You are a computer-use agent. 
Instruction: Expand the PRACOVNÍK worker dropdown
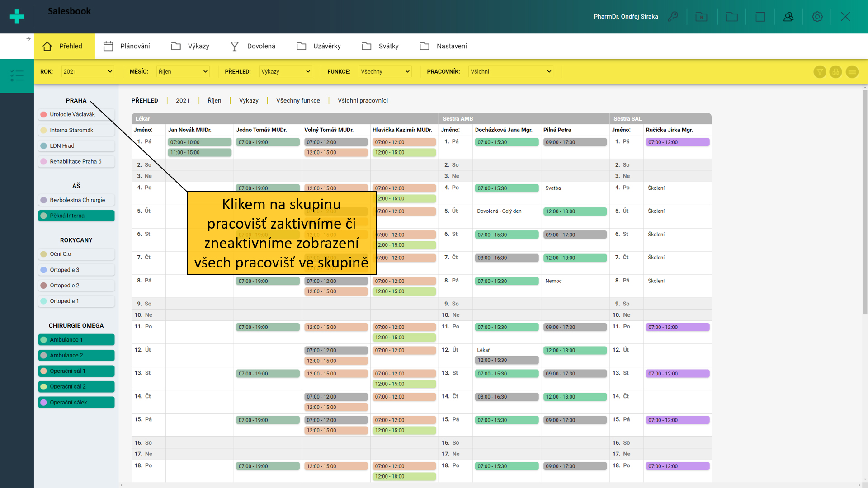[x=510, y=71]
